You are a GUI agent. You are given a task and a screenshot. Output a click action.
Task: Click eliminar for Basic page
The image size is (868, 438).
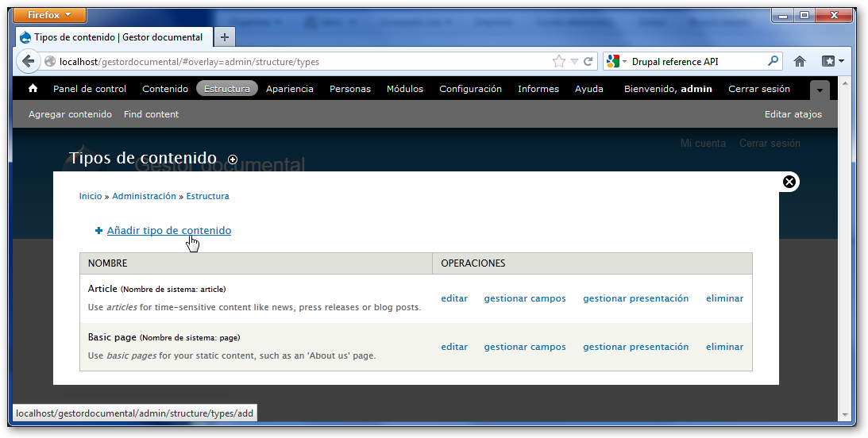point(724,347)
